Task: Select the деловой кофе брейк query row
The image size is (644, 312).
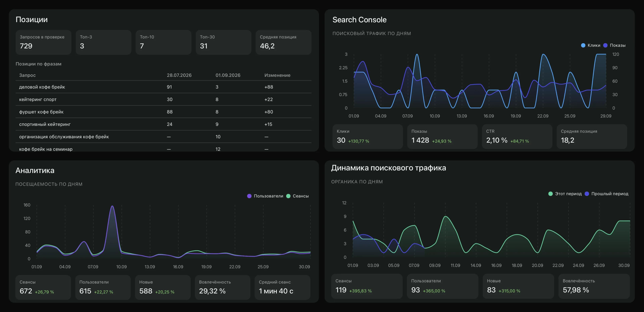Action: click(x=164, y=87)
